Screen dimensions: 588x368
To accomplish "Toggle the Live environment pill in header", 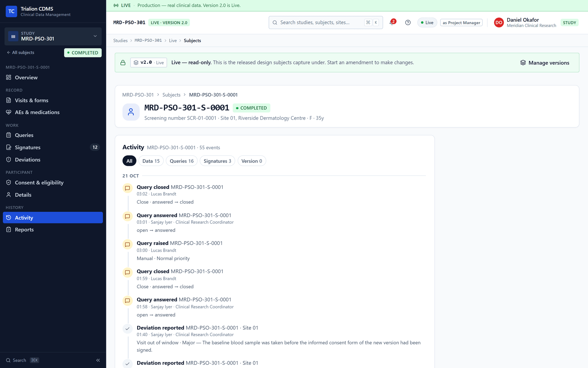I will 427,23.
